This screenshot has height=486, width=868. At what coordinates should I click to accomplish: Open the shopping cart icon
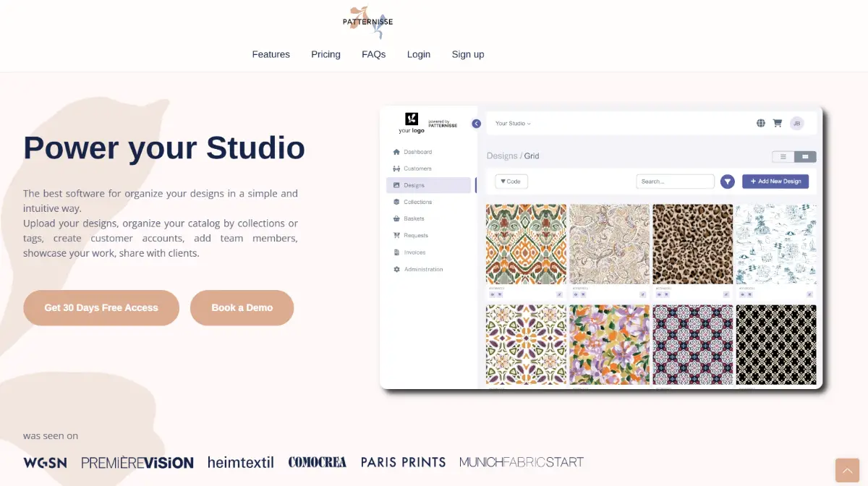(x=778, y=124)
